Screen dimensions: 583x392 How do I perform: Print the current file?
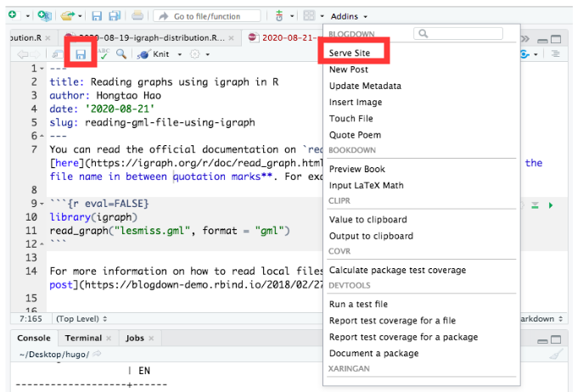point(137,15)
